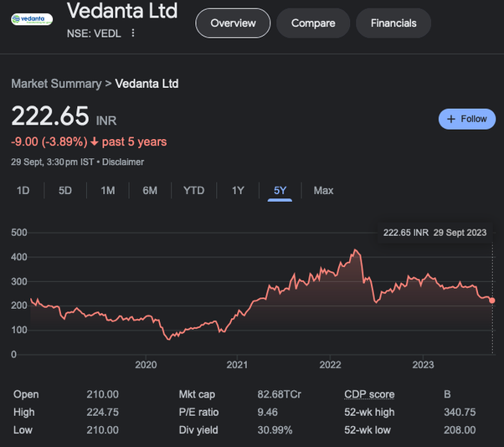
Task: Select the 1M time range
Action: [x=108, y=191]
